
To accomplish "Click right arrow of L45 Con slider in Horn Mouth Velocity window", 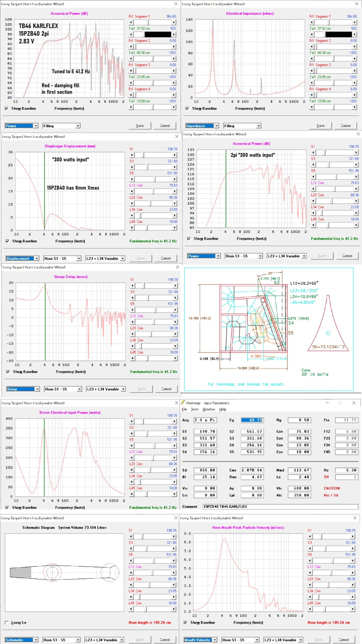I will point(353,609).
